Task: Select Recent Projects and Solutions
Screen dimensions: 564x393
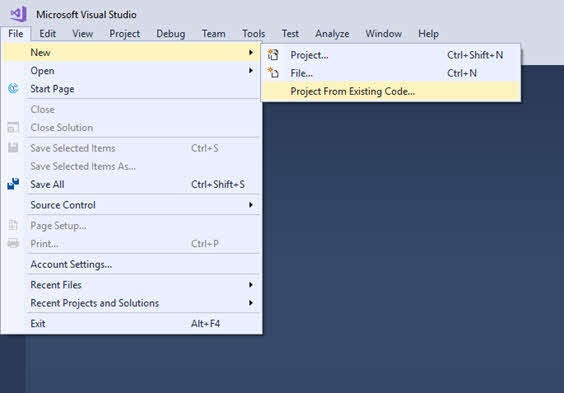Action: click(x=131, y=303)
